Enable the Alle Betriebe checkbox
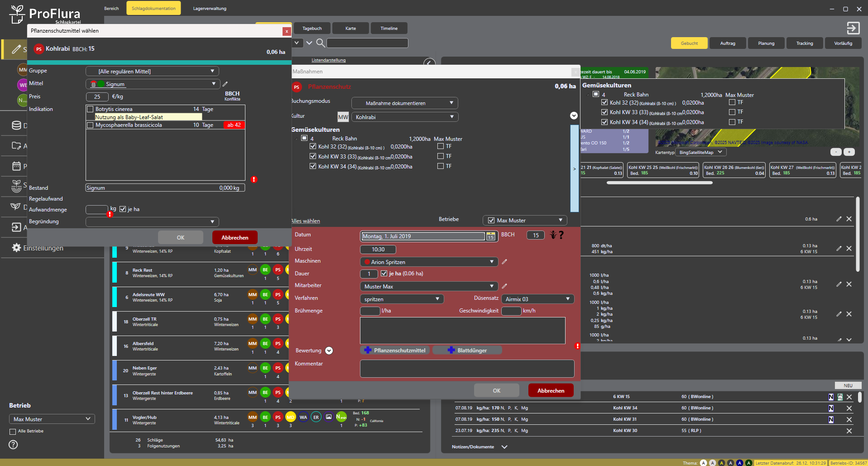The width and height of the screenshot is (868, 466). click(x=13, y=432)
